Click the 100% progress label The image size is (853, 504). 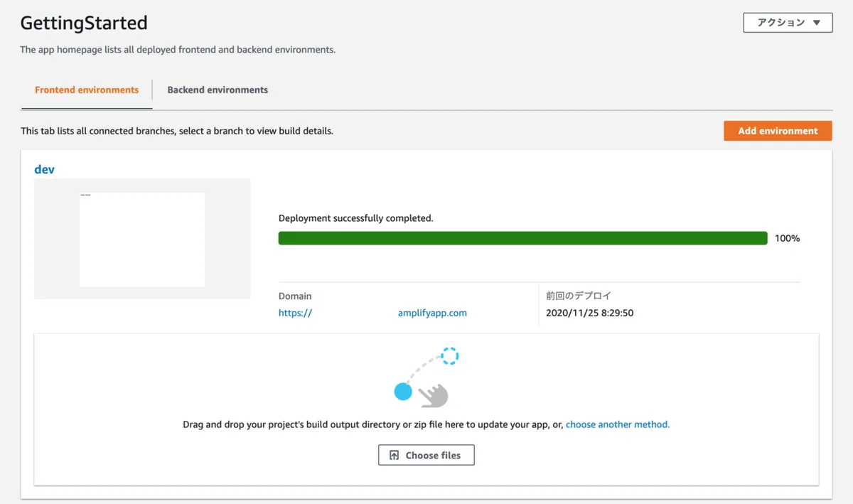click(787, 238)
